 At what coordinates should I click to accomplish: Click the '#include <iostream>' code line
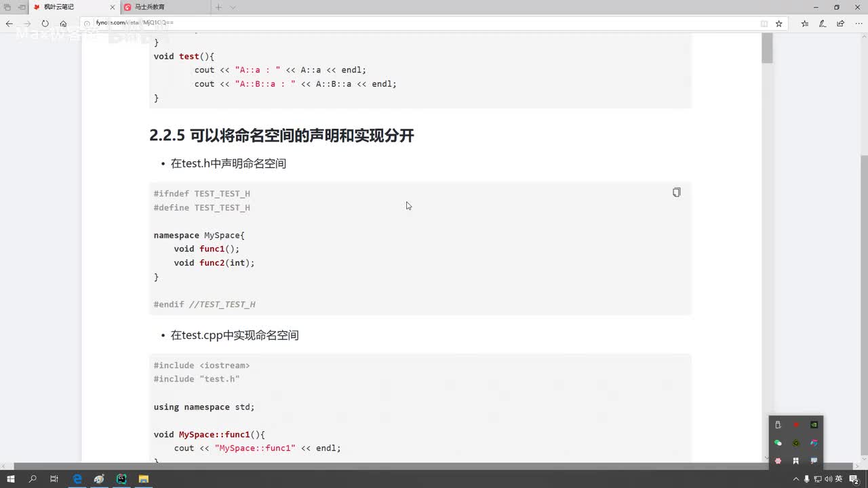(202, 365)
